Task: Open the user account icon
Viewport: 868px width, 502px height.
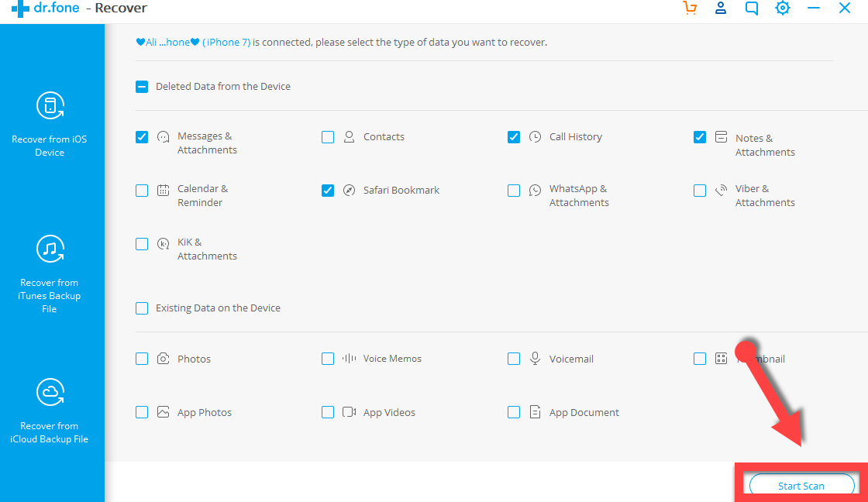Action: click(721, 9)
